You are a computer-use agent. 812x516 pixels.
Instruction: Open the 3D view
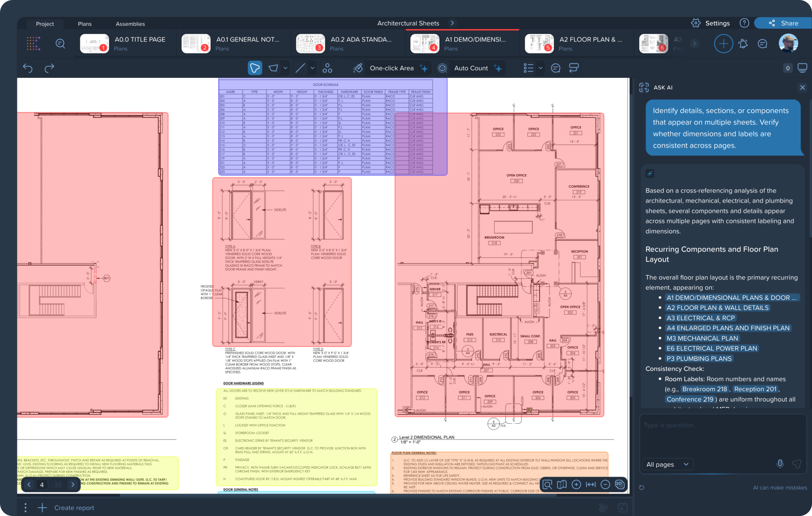(620, 484)
